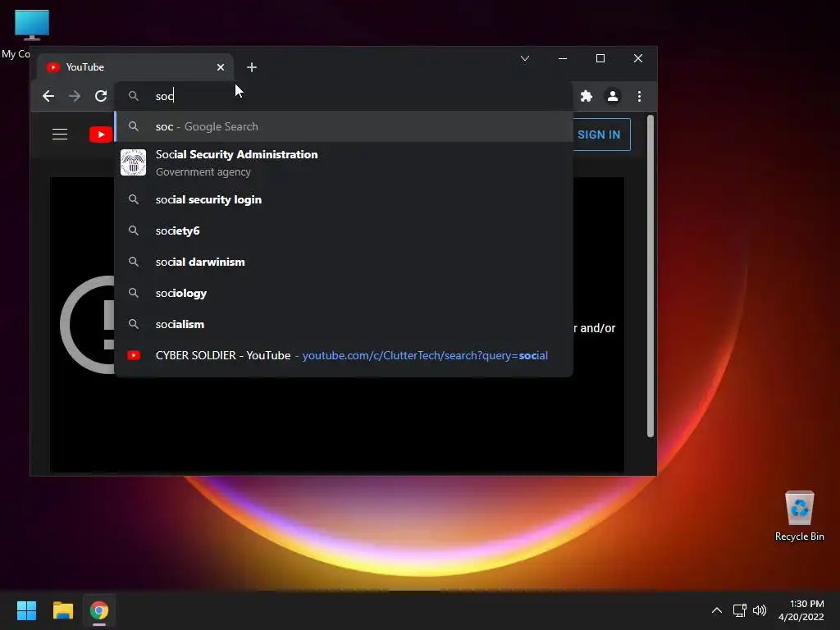Viewport: 840px width, 630px height.
Task: Open the tab search chevron
Action: pos(525,58)
